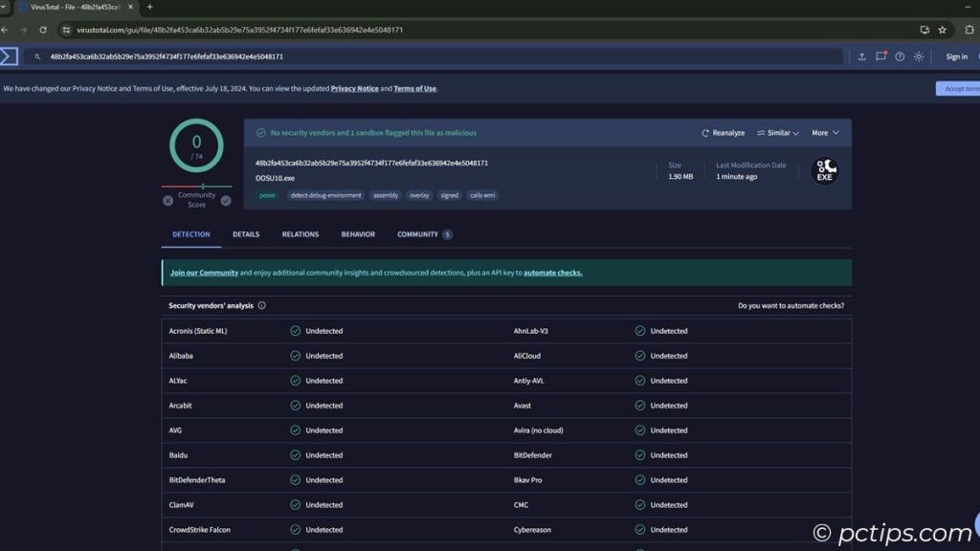
Task: Click the VirusTotal logo icon
Action: (9, 56)
